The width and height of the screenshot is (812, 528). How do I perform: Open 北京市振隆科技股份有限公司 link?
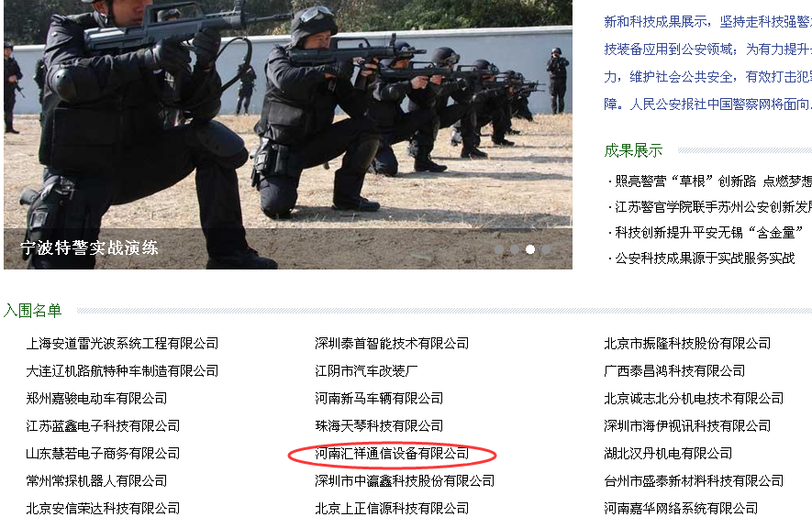coord(687,344)
